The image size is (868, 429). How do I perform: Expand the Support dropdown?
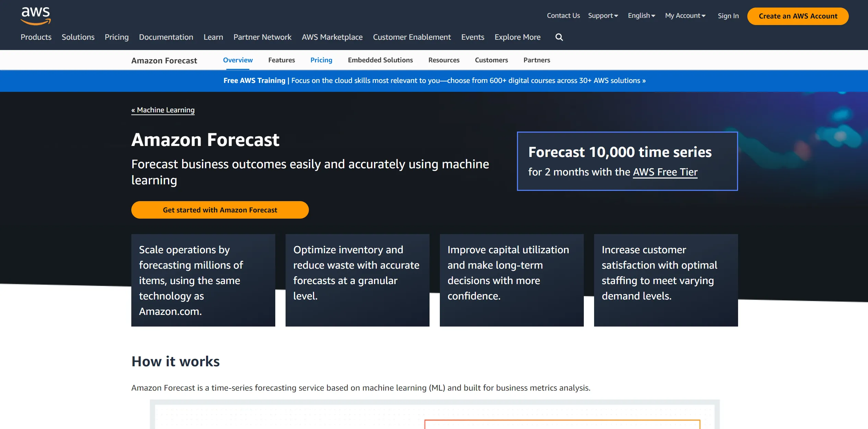[x=603, y=15]
